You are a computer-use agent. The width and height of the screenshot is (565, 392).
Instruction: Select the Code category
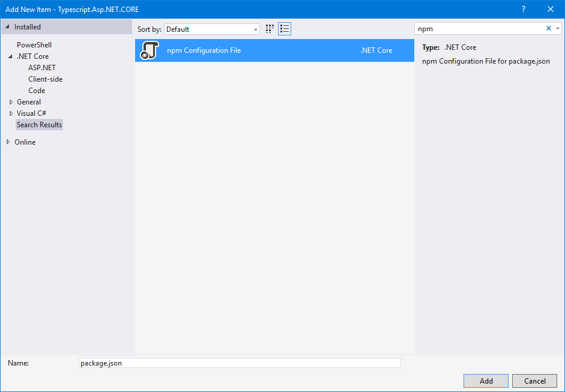point(37,91)
